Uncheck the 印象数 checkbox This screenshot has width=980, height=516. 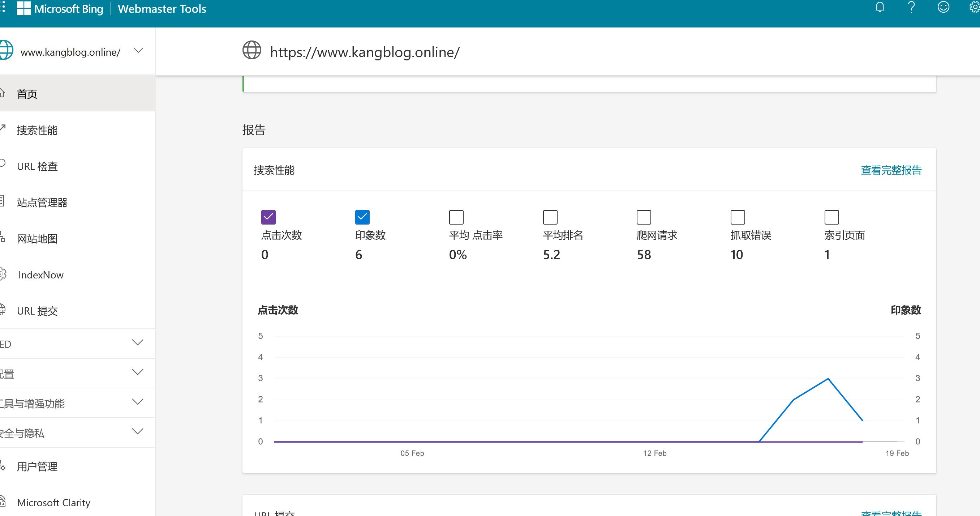pos(362,217)
